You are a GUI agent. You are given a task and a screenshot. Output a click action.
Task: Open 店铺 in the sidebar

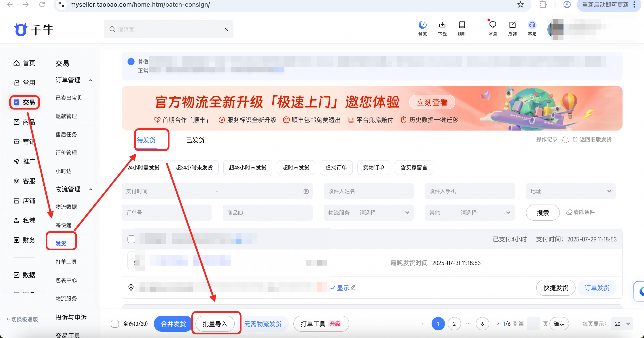point(24,201)
